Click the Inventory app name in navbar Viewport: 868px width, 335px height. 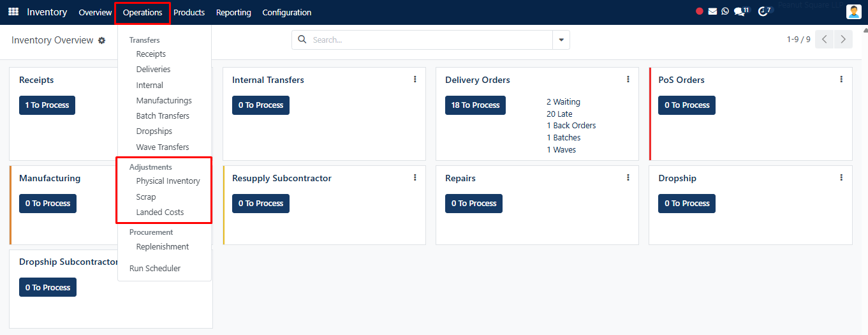coord(47,12)
